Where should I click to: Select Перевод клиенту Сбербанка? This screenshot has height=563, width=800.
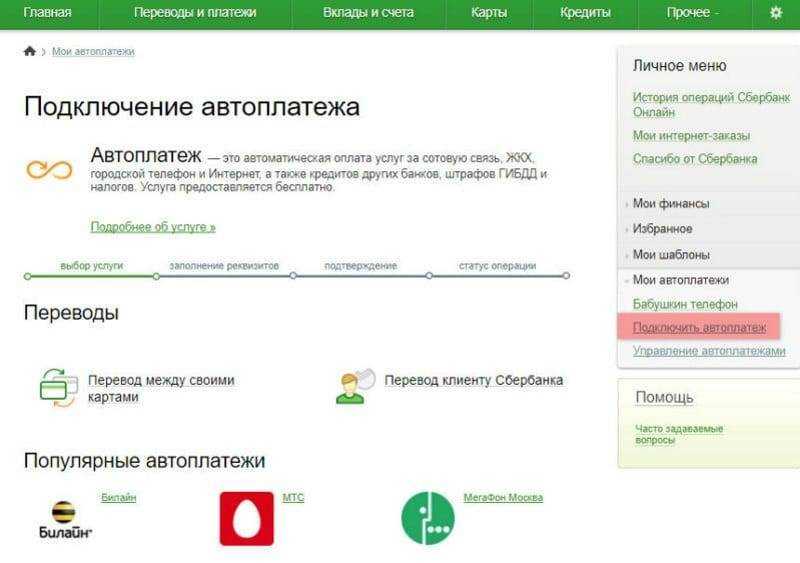(473, 380)
